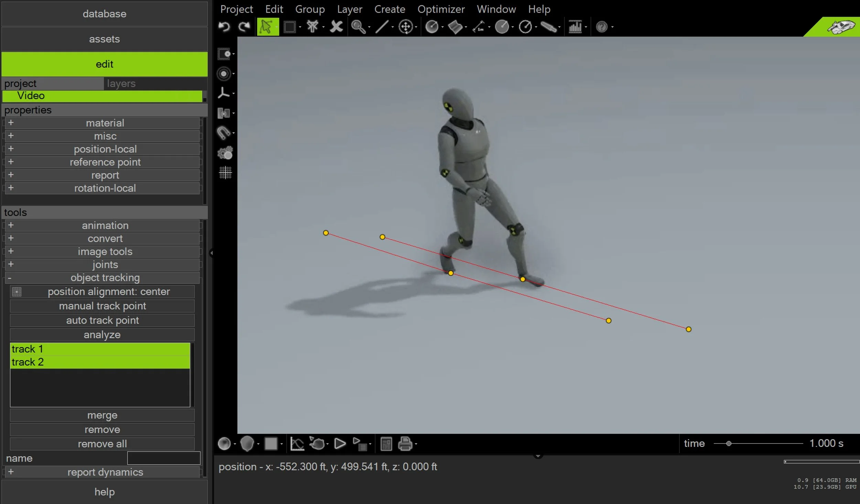Screen dimensions: 860x504
Task: Toggle the magnet snap icon
Action: (x=224, y=133)
